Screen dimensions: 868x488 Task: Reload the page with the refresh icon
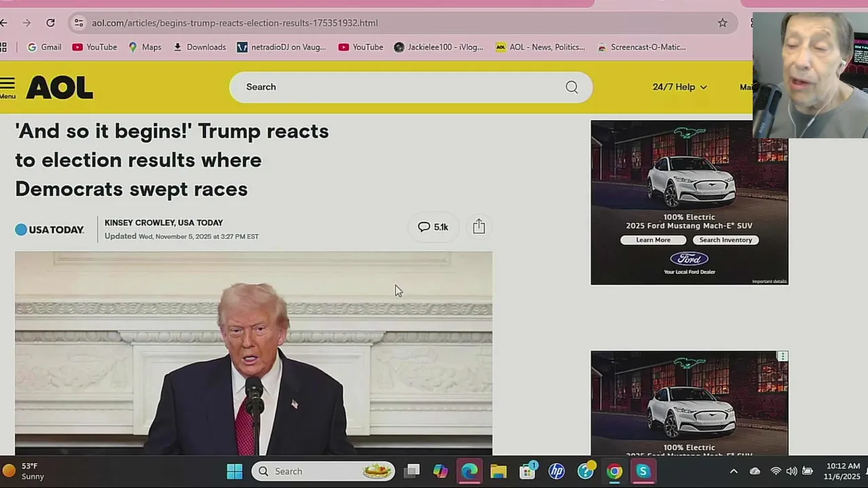(x=50, y=23)
